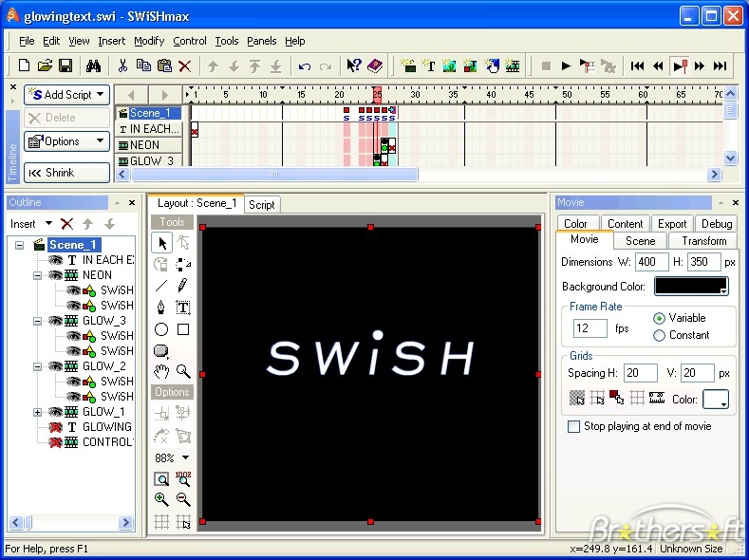Select Variable frame rate option
749x560 pixels.
[x=659, y=318]
